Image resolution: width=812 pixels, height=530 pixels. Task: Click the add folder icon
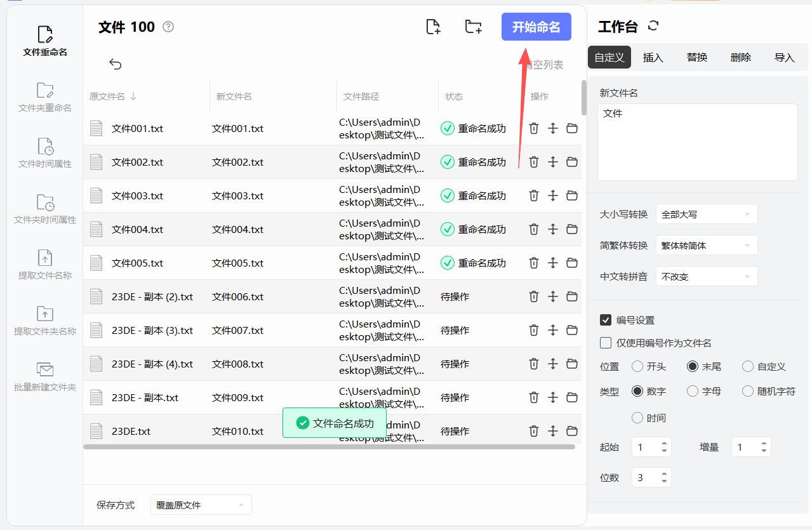473,27
